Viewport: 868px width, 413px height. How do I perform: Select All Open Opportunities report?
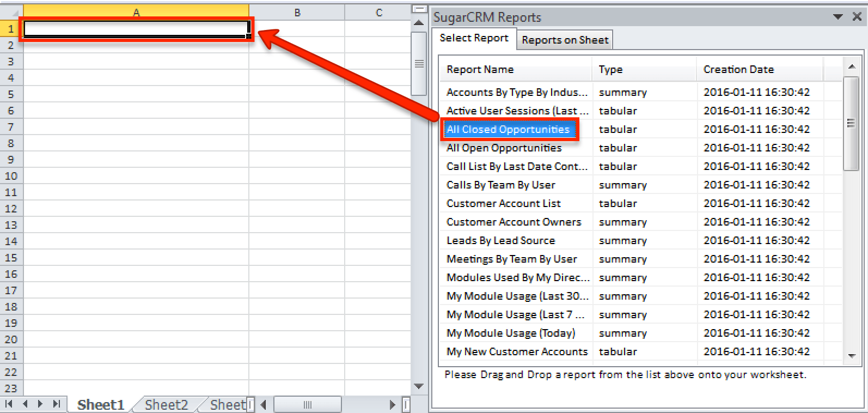[504, 148]
